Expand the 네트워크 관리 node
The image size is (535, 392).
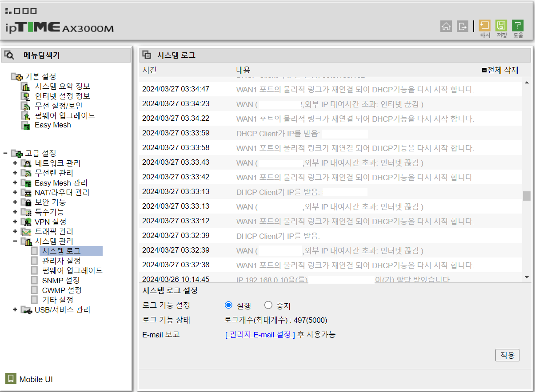point(15,163)
